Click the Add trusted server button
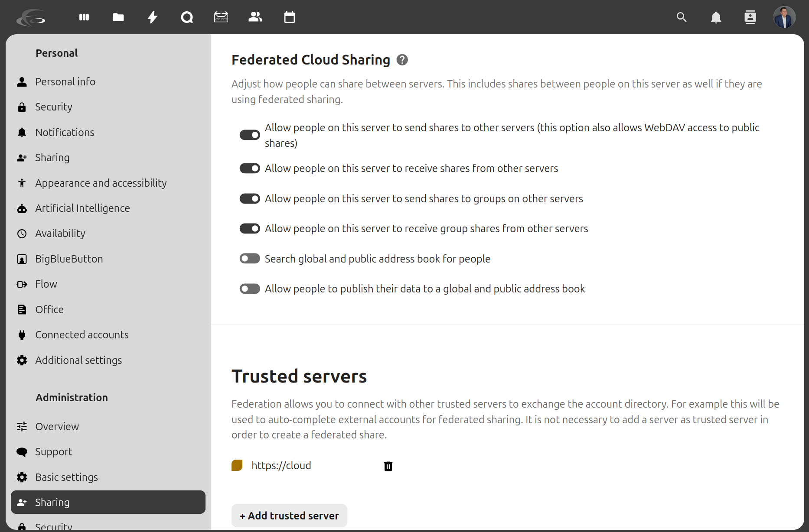809x532 pixels. (289, 516)
